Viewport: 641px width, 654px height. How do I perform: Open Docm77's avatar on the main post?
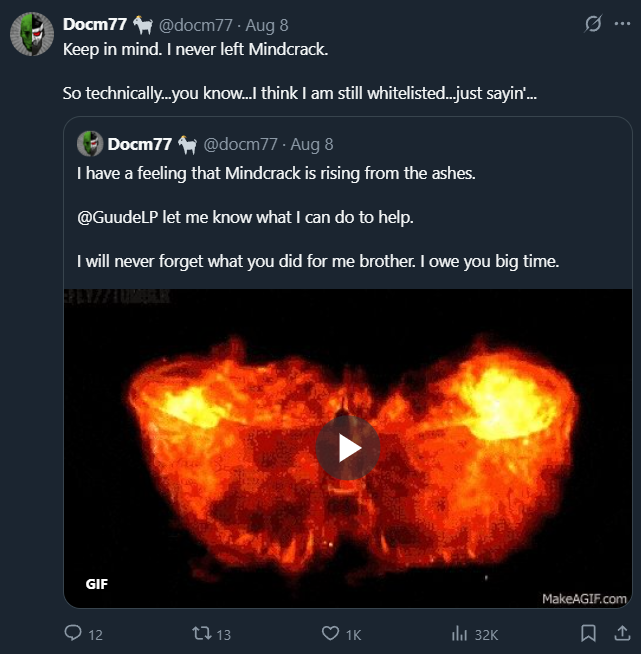(32, 35)
